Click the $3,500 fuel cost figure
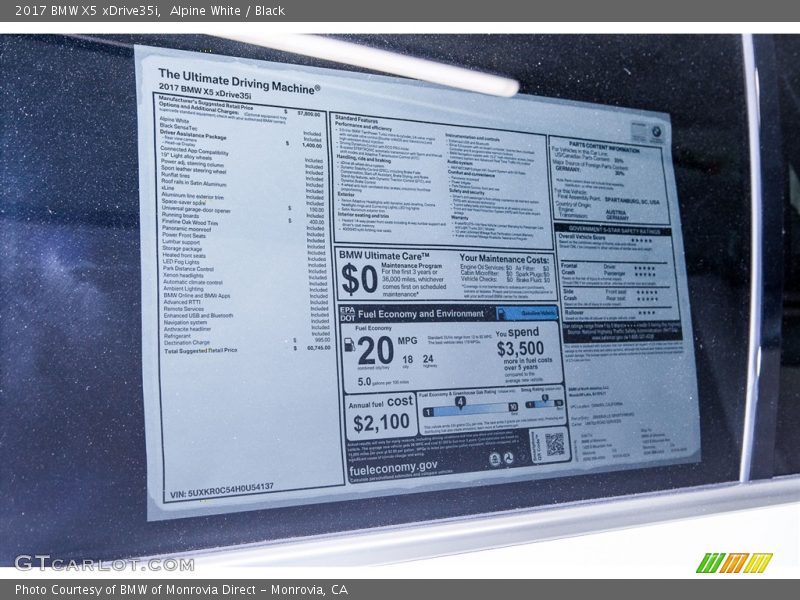Image resolution: width=800 pixels, height=600 pixels. 520,349
